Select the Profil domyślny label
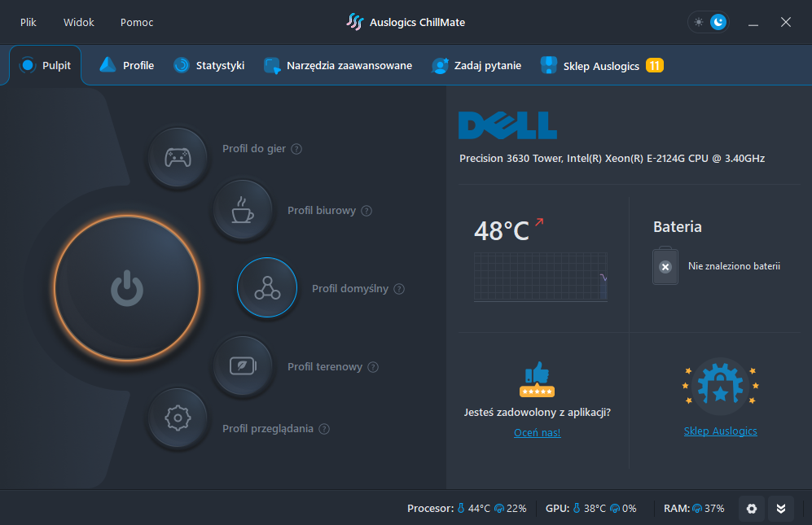This screenshot has width=812, height=525. [x=350, y=288]
